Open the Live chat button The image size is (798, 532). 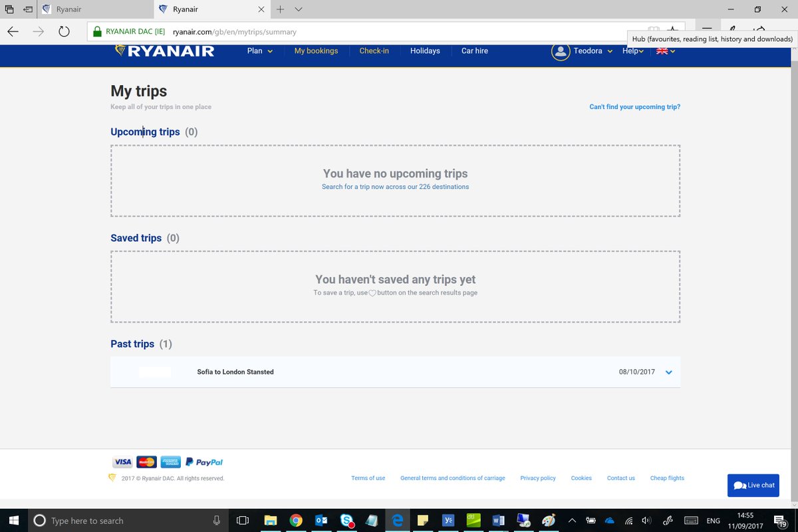(753, 485)
